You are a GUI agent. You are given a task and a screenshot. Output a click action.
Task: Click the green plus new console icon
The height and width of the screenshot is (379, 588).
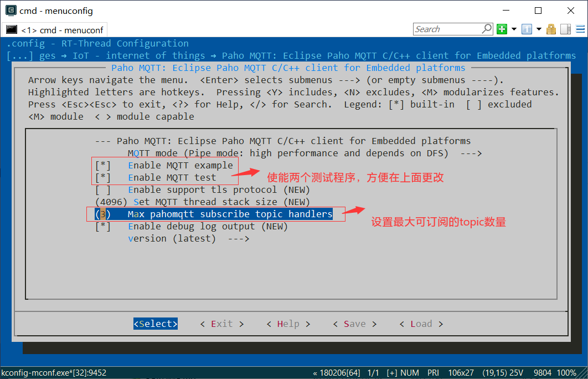(502, 29)
